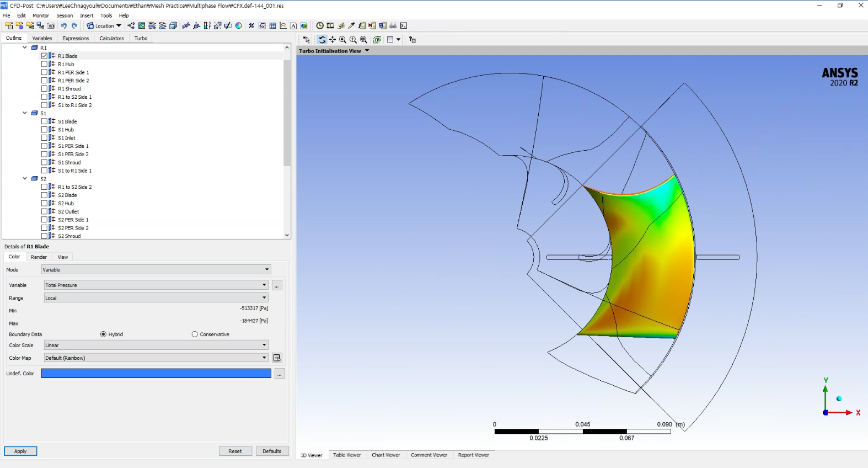Open the Animation film-strip icon
Image resolution: width=868 pixels, height=468 pixels.
pos(330,26)
